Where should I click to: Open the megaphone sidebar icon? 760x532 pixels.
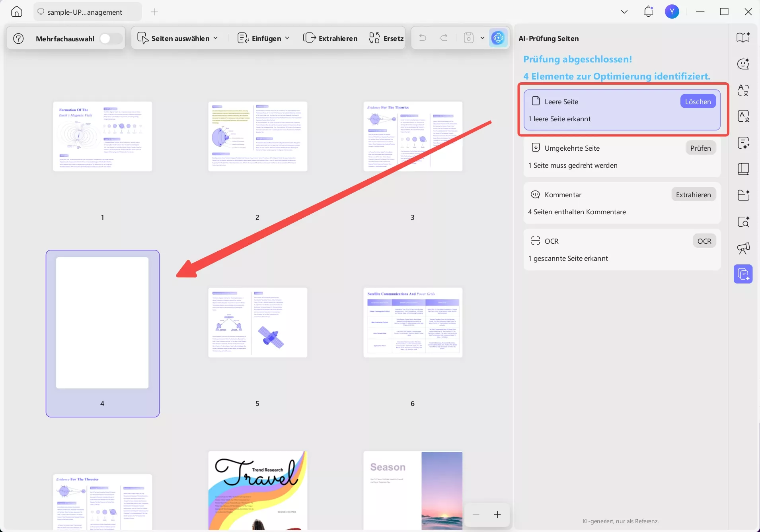743,248
